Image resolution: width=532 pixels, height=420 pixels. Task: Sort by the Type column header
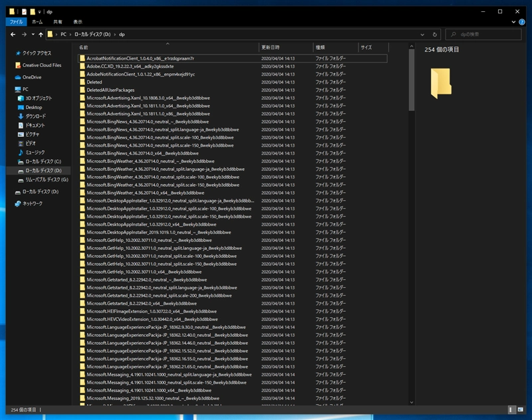[x=336, y=47]
